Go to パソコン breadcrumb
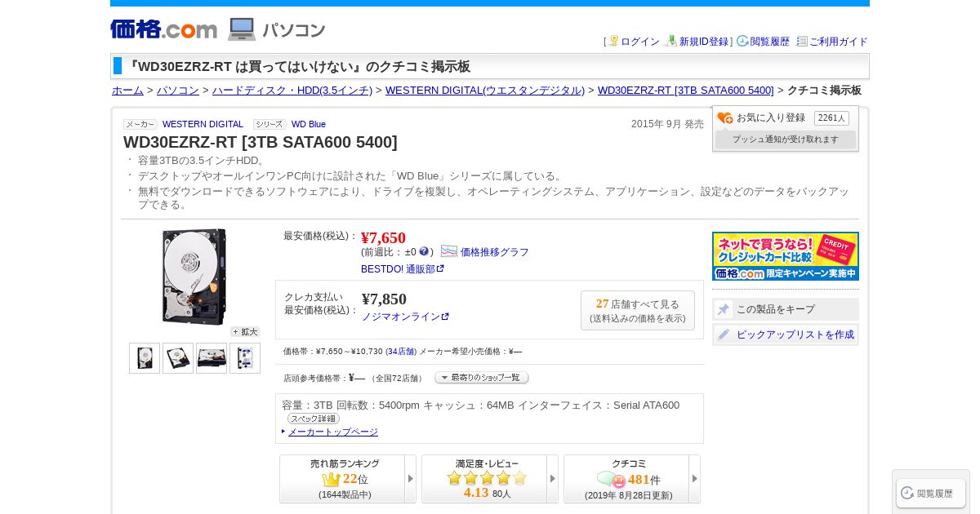980x514 pixels. pos(178,91)
